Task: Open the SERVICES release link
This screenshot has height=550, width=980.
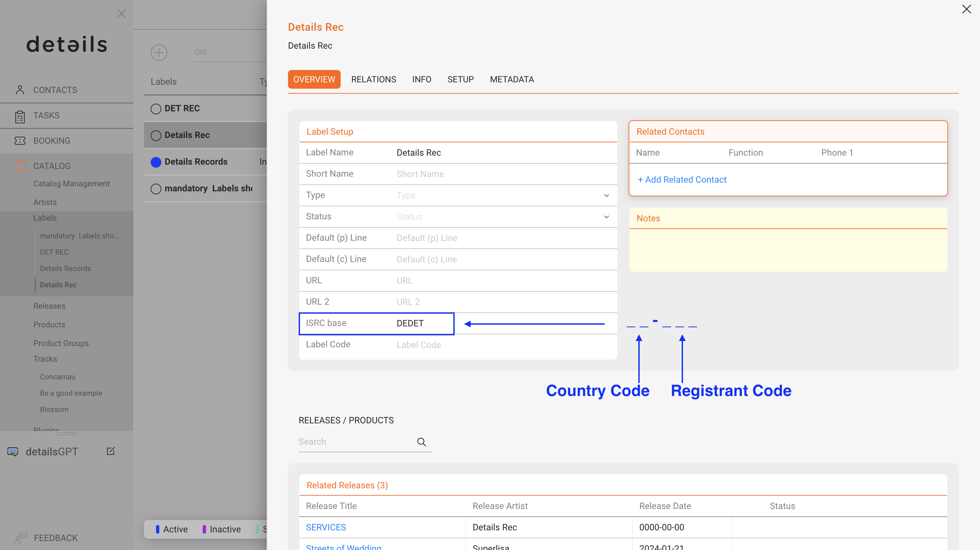Action: (x=326, y=527)
